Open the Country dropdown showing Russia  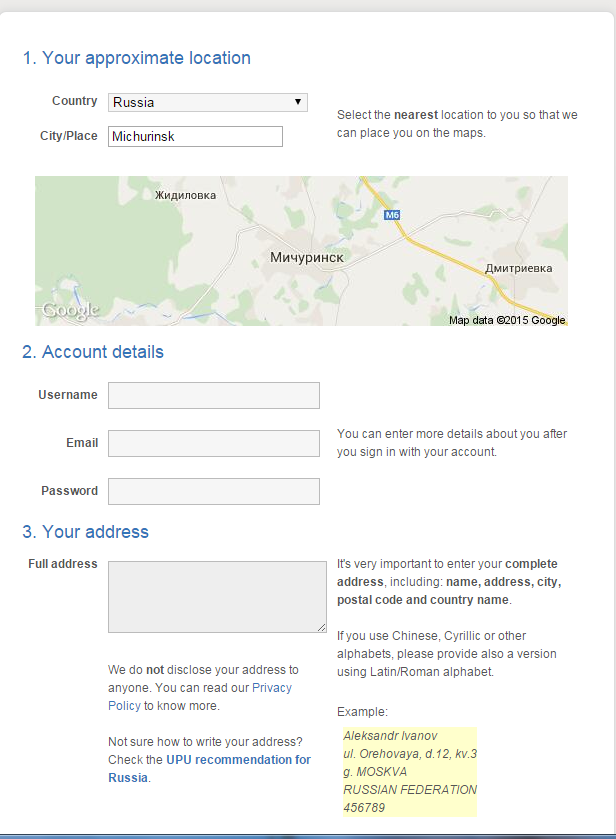pyautogui.click(x=208, y=102)
